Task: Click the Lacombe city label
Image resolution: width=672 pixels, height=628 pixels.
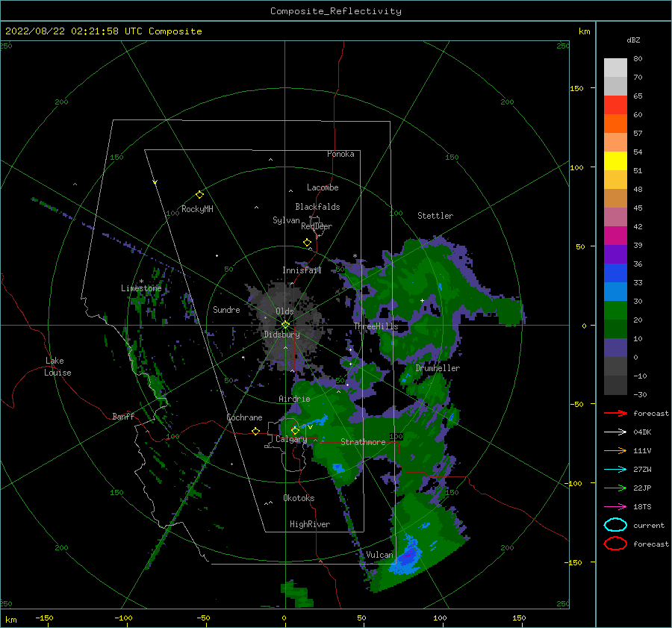Action: [323, 187]
